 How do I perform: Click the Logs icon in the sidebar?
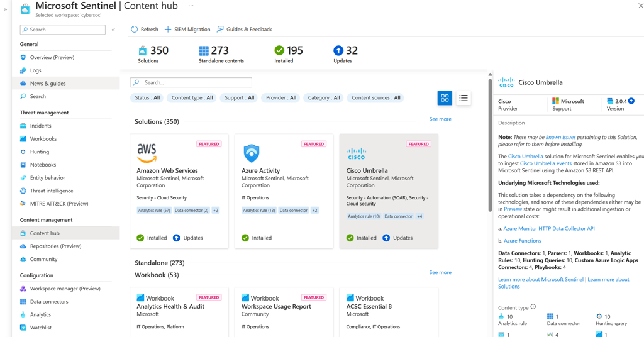pyautogui.click(x=23, y=70)
